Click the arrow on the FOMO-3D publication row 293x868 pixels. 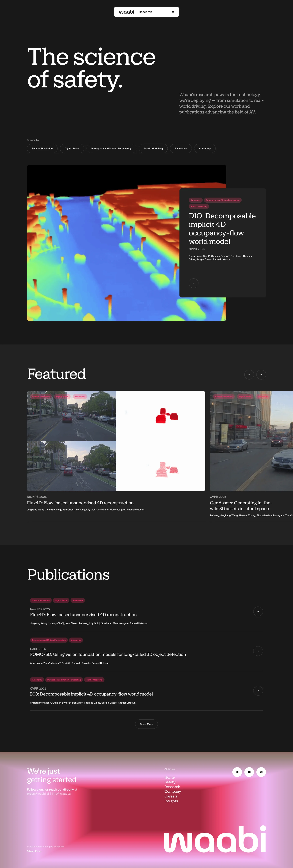(x=258, y=651)
